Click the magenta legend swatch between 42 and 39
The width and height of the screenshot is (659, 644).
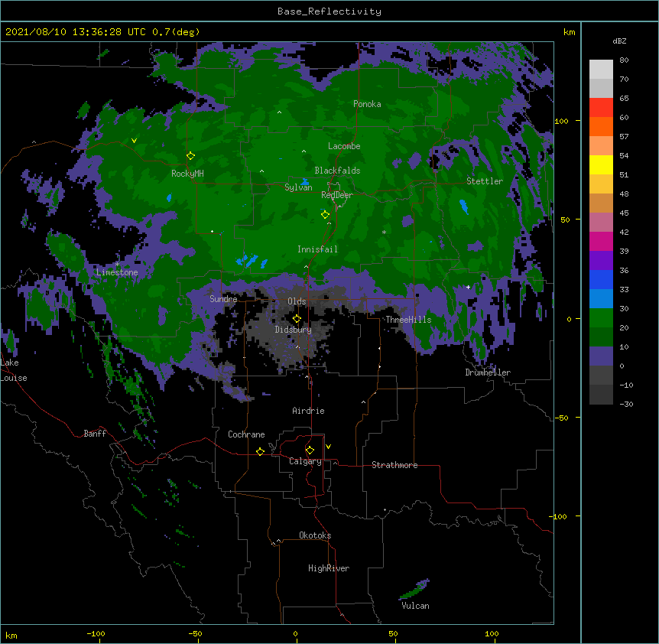(601, 241)
